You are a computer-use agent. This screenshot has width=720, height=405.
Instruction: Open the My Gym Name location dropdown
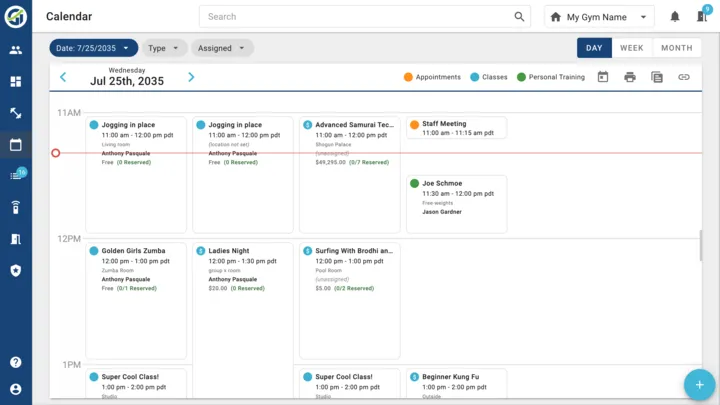pyautogui.click(x=599, y=17)
